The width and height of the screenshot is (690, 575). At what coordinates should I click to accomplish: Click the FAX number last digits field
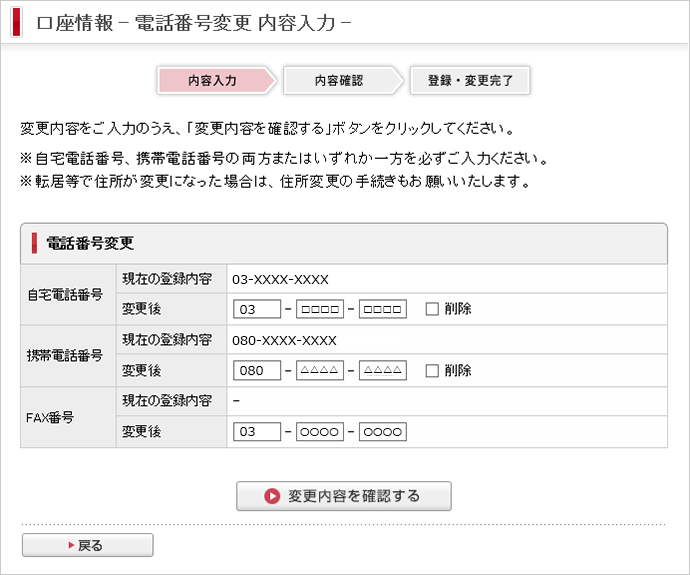(383, 432)
